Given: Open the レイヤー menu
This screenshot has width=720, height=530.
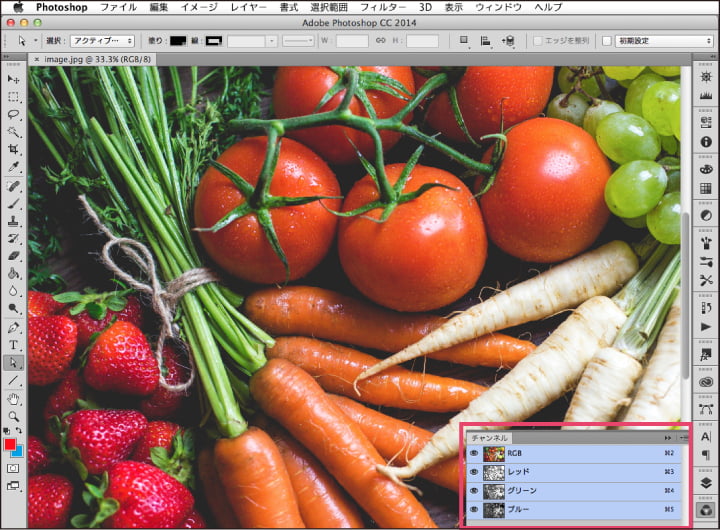Looking at the screenshot, I should point(248,7).
